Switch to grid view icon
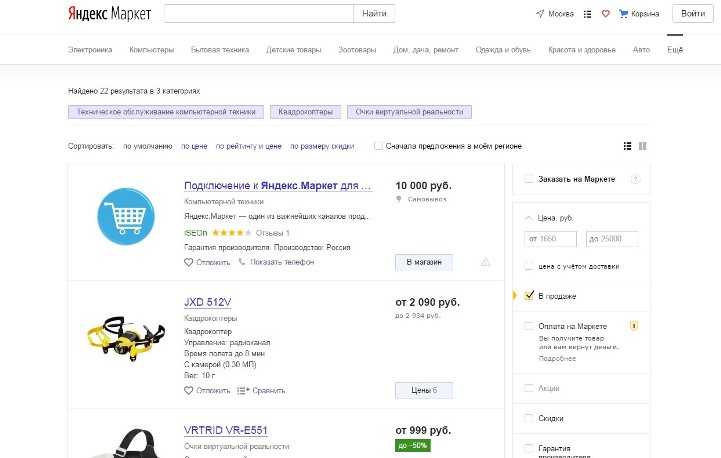 point(642,146)
